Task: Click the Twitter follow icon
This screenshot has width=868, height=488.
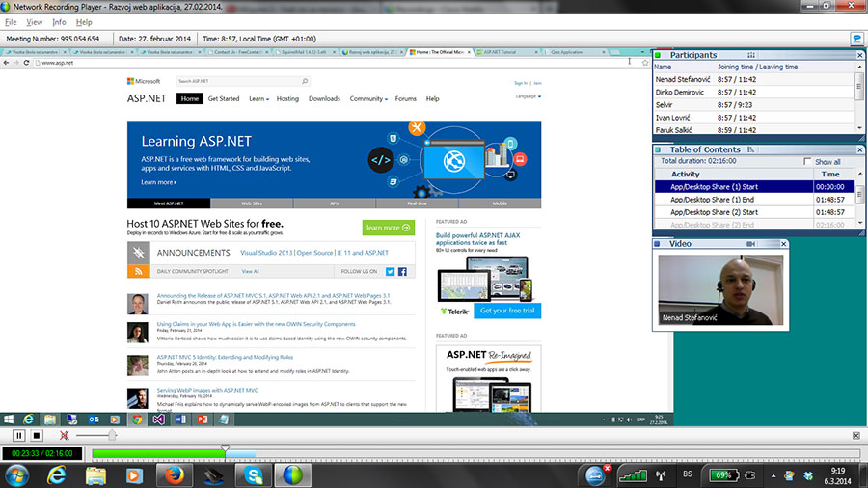Action: pos(390,272)
